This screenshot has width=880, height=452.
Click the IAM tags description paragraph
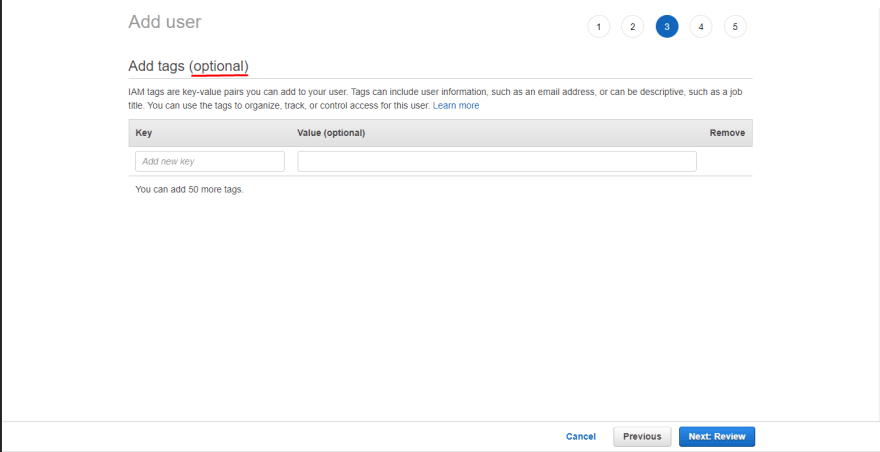tap(436, 98)
